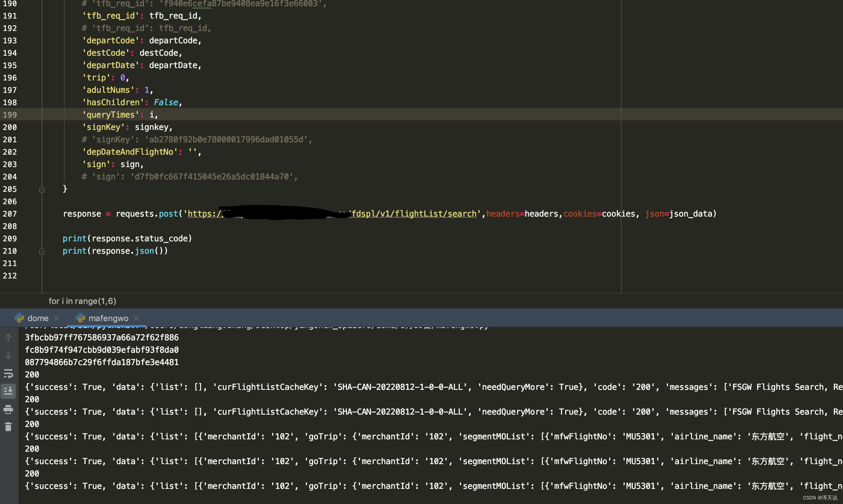Screen dimensions: 843x504
Task: Click json=json_data argument on line 207
Action: coord(678,214)
